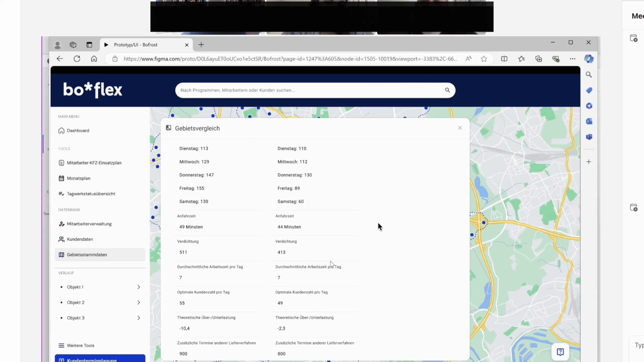Open Outlook from the Edge sidebar
The width and height of the screenshot is (644, 362).
point(589,121)
